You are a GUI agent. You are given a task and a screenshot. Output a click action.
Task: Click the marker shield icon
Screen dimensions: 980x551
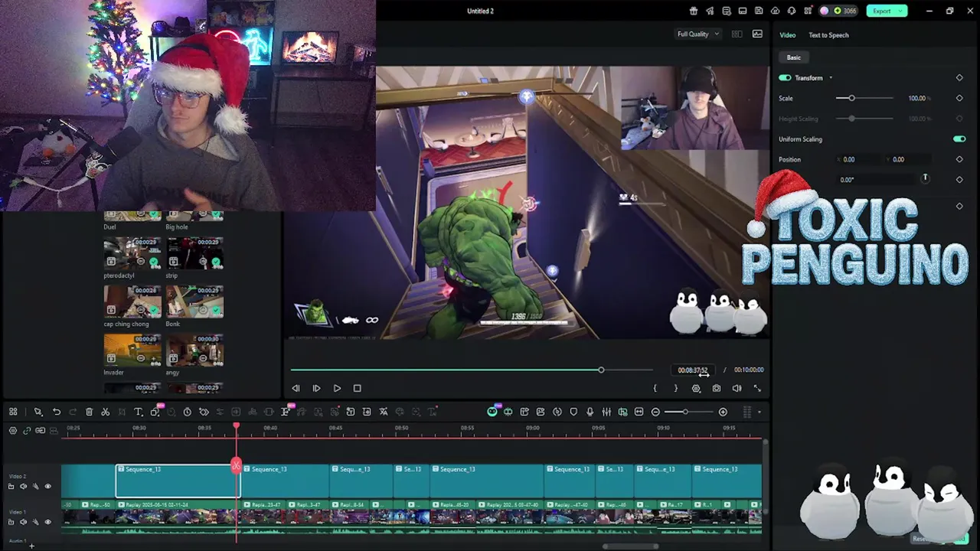[x=573, y=412]
